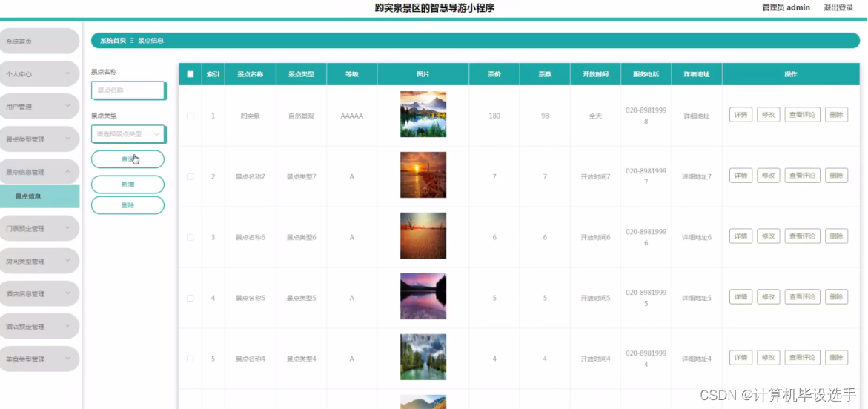The width and height of the screenshot is (868, 409).
Task: Click 修改 for 景点名称5 row
Action: pos(769,297)
